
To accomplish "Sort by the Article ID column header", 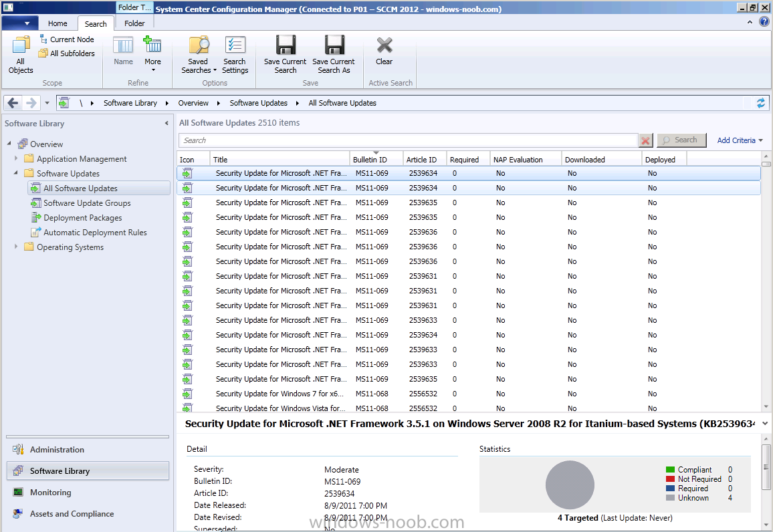I will [x=425, y=160].
